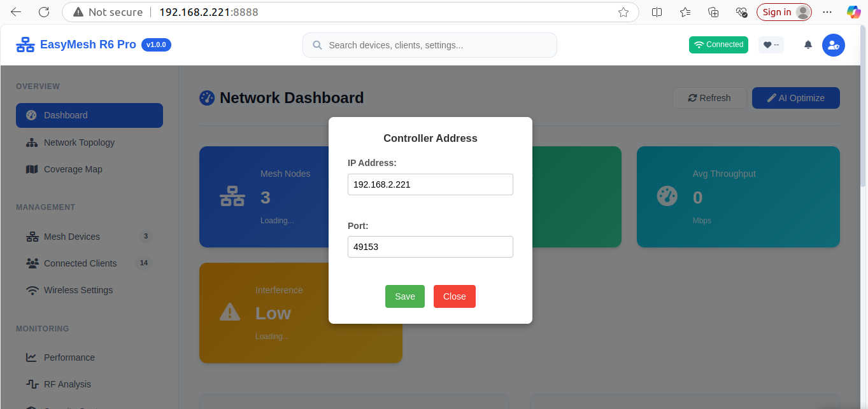Click into the Port input field
This screenshot has width=868, height=409.
[x=430, y=247]
